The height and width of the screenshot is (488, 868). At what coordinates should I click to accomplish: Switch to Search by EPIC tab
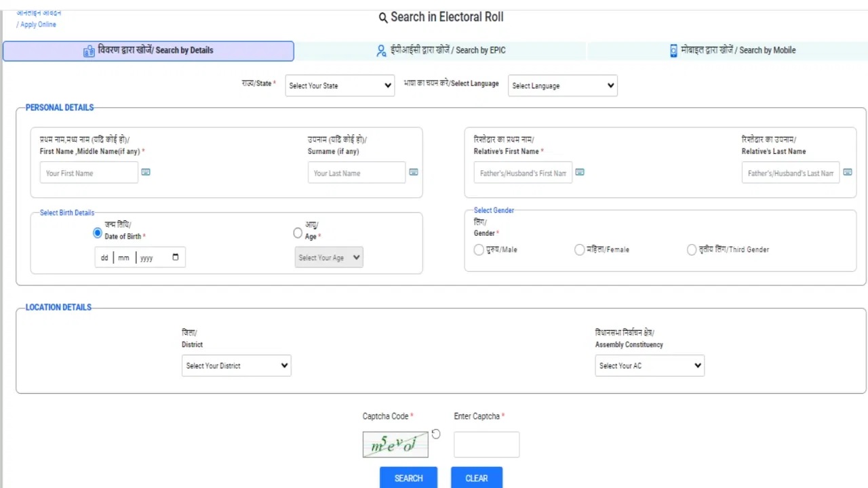441,50
